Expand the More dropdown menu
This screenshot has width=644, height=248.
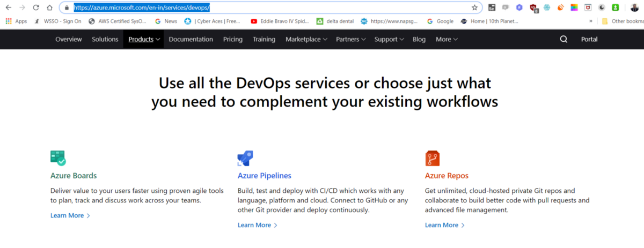[447, 39]
